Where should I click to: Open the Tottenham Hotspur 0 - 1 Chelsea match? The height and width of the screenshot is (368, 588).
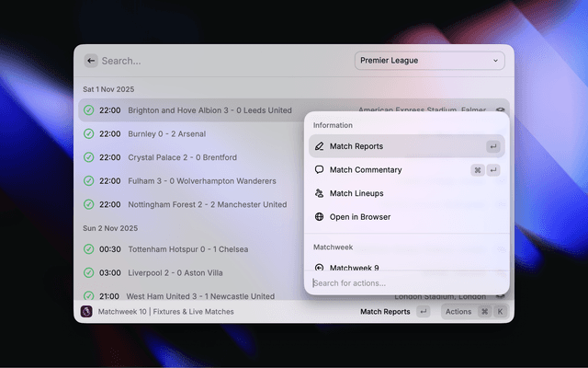[188, 249]
